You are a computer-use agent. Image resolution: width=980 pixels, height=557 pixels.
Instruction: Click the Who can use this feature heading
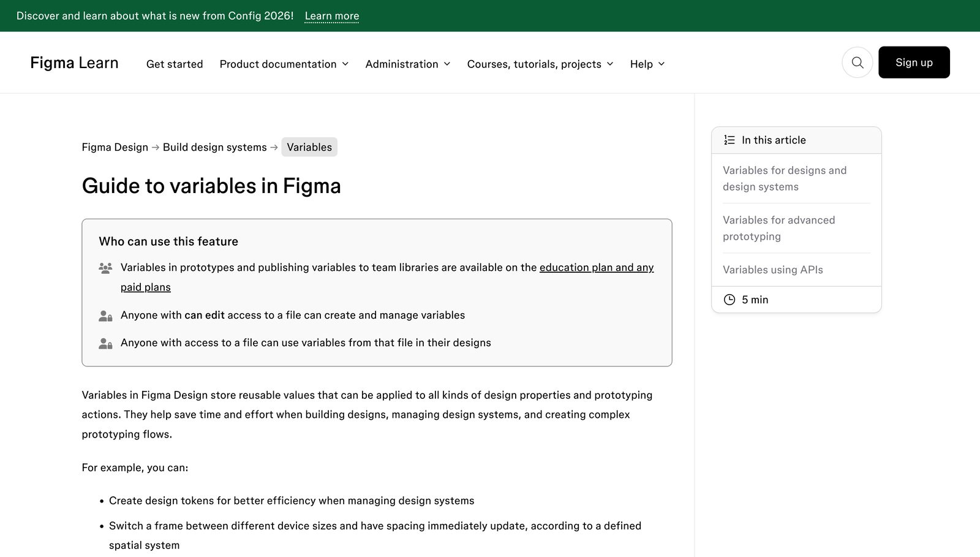click(168, 241)
